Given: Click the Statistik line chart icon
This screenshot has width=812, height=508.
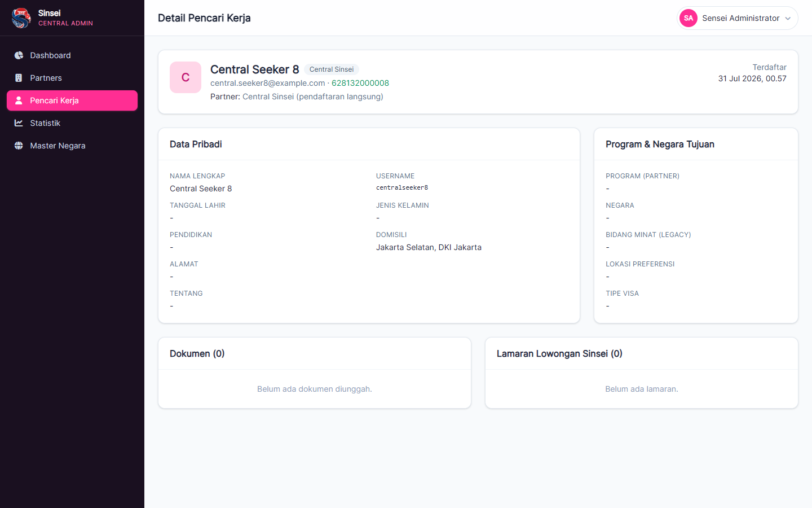Looking at the screenshot, I should tap(19, 123).
